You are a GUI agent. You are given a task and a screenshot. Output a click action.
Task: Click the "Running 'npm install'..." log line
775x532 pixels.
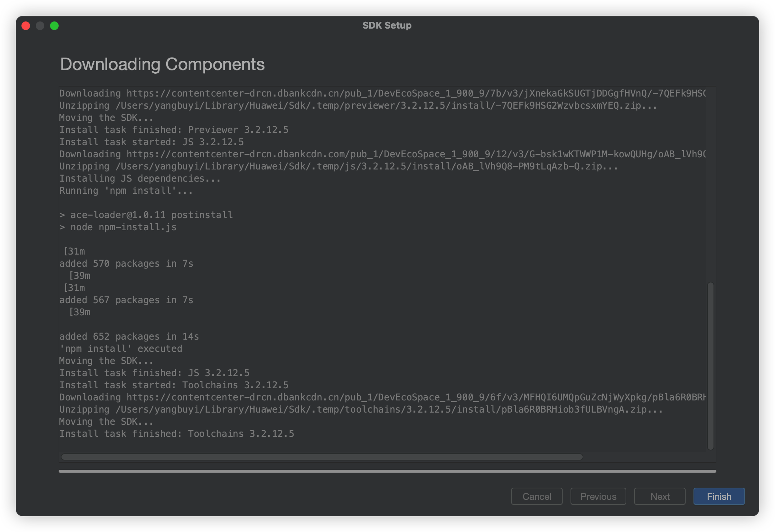tap(126, 191)
